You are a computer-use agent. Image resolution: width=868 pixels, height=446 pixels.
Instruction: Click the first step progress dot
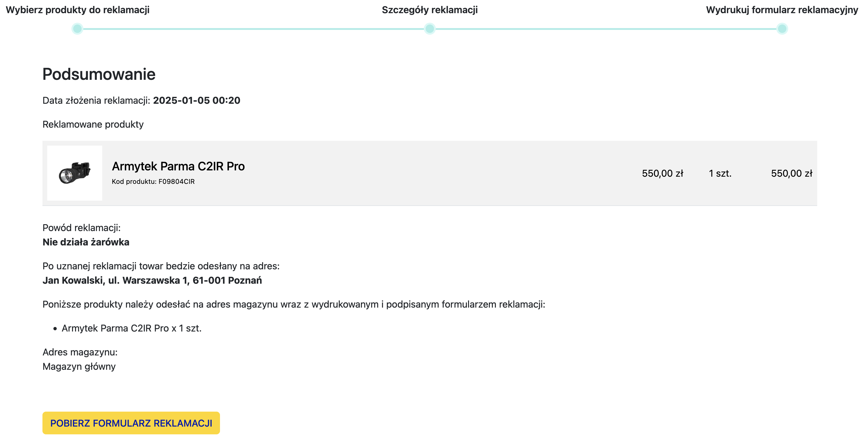tap(77, 29)
